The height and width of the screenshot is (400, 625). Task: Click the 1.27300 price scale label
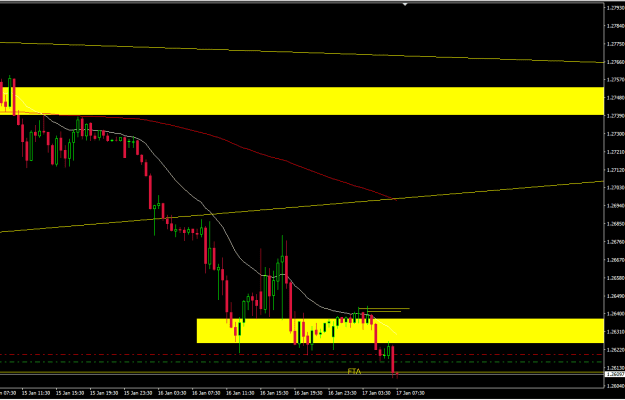point(615,134)
